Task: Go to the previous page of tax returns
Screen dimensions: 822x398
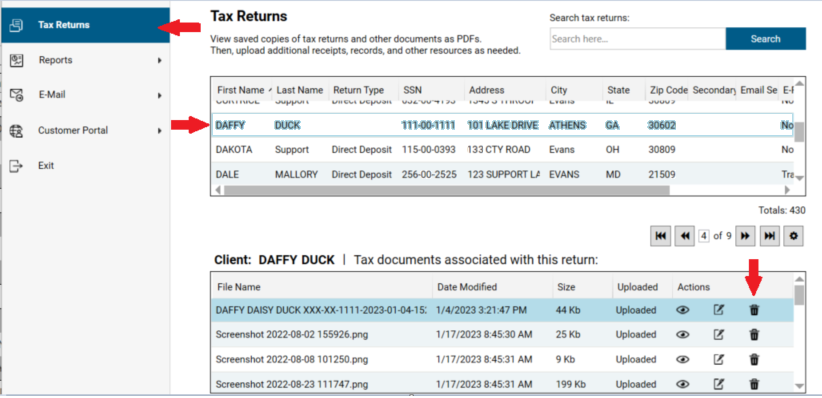Action: point(685,236)
